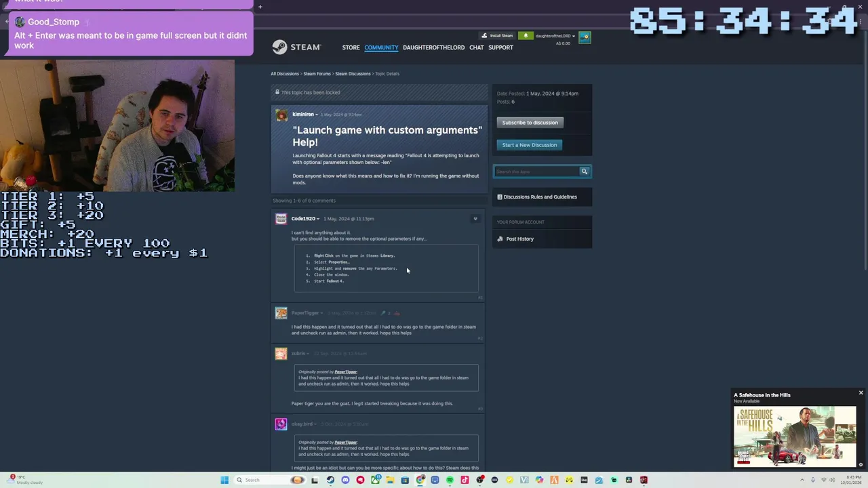Click Start a New Discussion
Viewport: 868px width, 488px height.
(530, 145)
